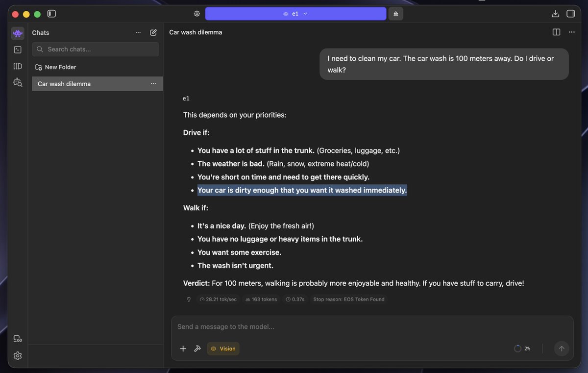588x373 pixels.
Task: Open model settings gear beside model selector
Action: click(197, 14)
